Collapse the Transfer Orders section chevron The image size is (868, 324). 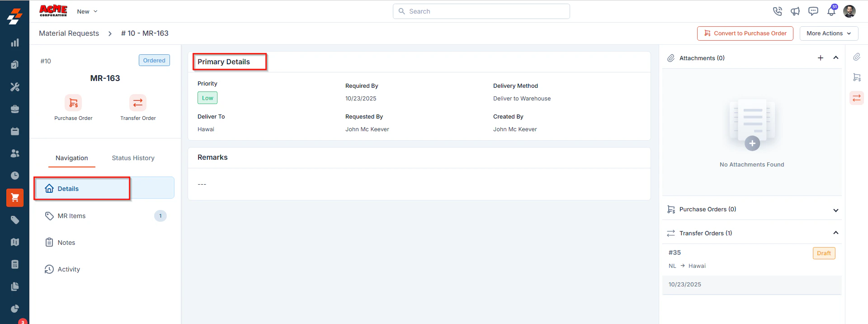click(836, 233)
